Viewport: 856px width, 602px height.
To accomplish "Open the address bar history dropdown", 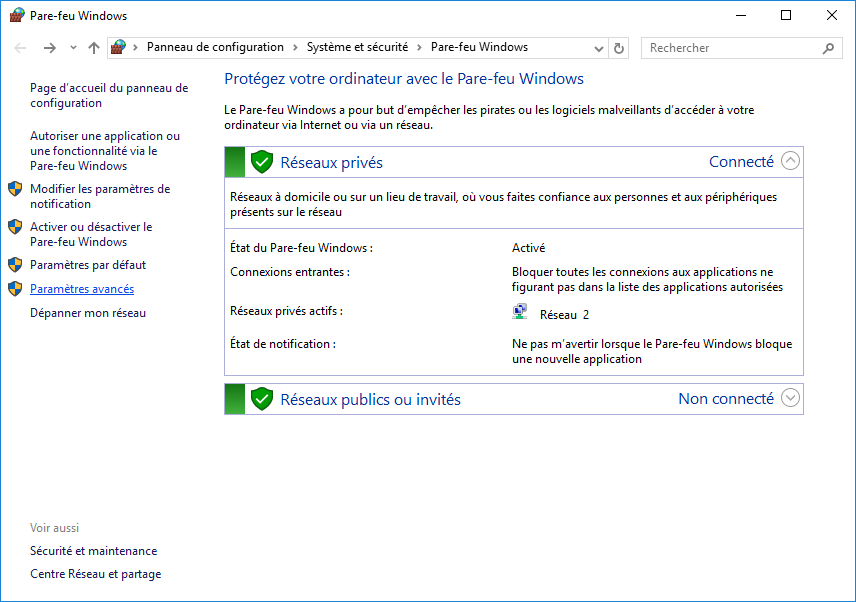I will coord(599,49).
